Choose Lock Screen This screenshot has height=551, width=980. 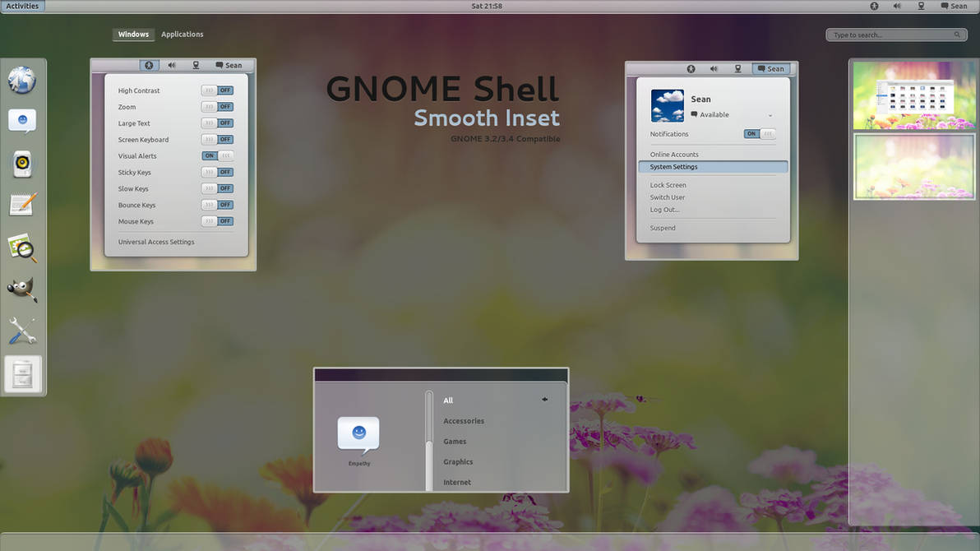tap(668, 185)
